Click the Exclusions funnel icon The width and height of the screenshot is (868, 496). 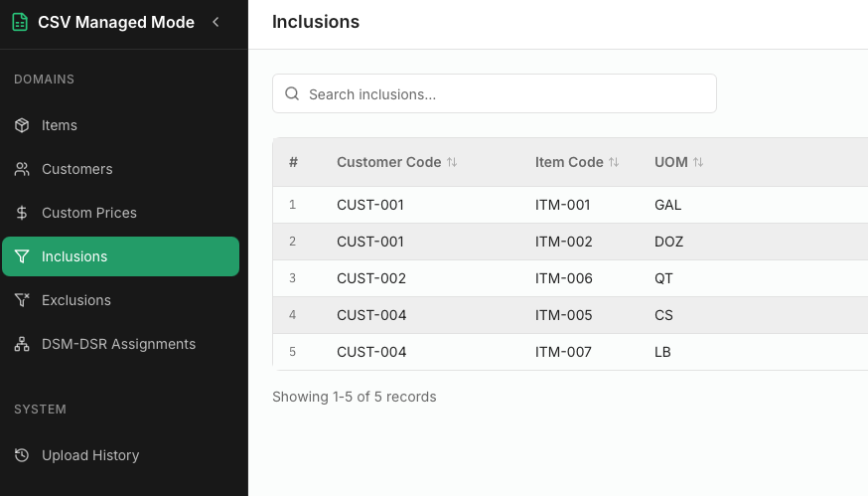tap(22, 300)
